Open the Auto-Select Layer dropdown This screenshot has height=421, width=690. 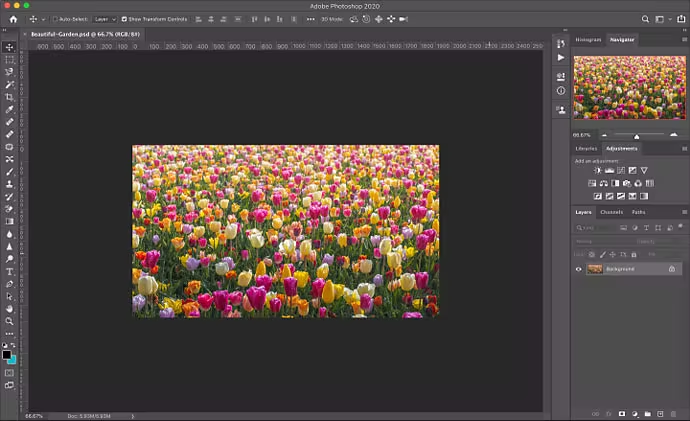(105, 19)
